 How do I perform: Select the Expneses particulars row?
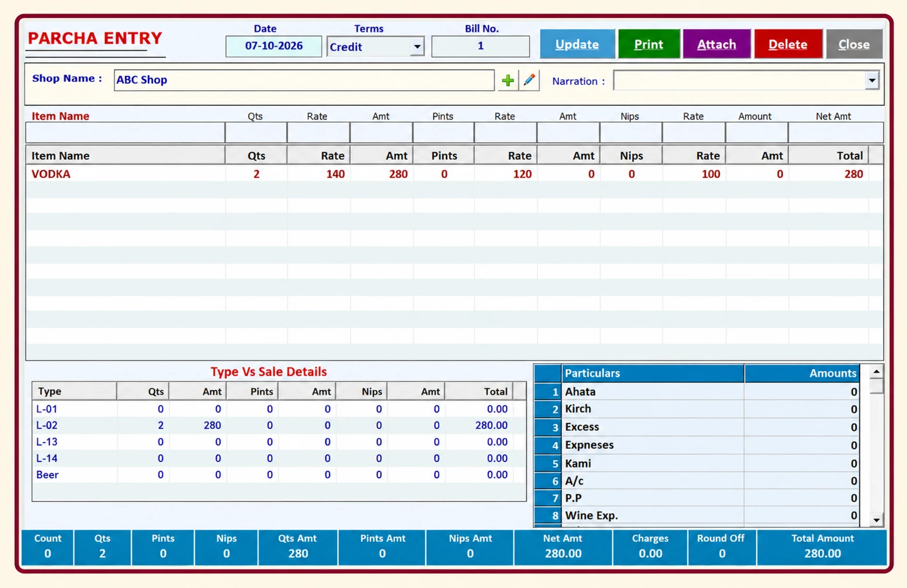[697, 445]
